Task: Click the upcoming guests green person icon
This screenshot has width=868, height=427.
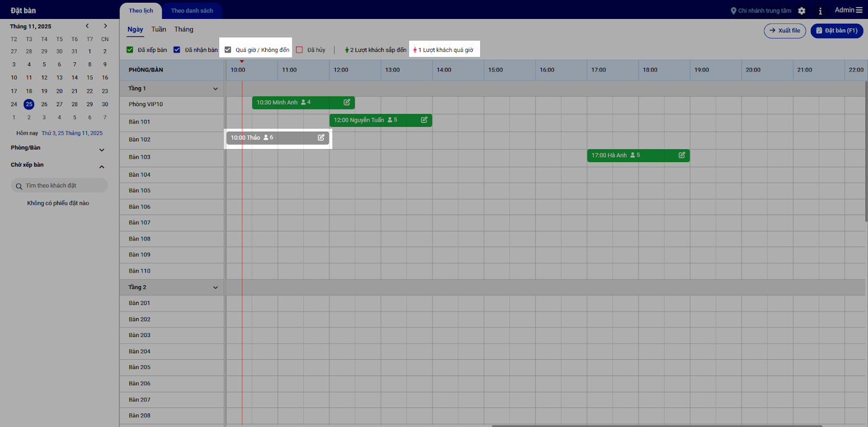Action: click(347, 50)
